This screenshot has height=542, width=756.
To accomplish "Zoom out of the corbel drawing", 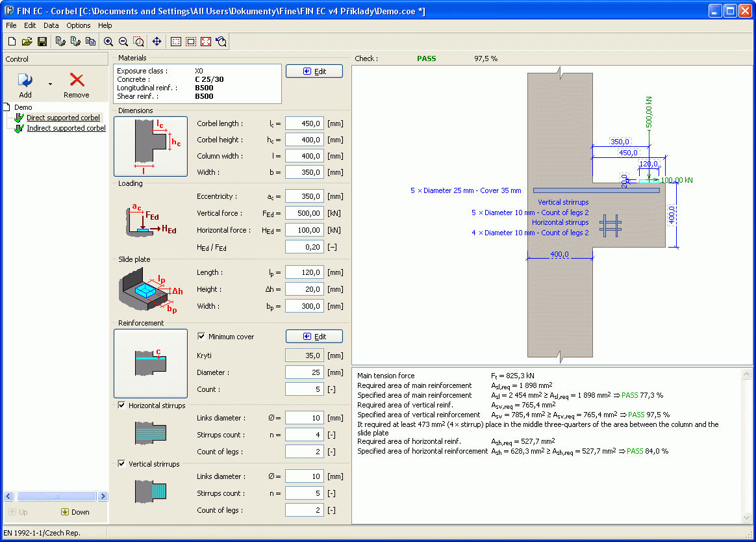I will click(123, 41).
